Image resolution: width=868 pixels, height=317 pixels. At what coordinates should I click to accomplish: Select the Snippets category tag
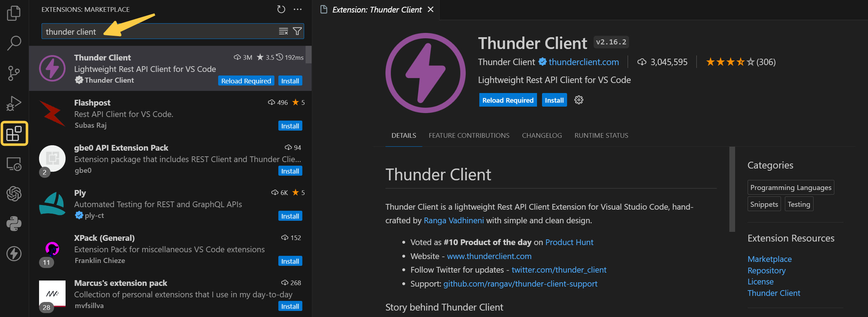pyautogui.click(x=764, y=204)
